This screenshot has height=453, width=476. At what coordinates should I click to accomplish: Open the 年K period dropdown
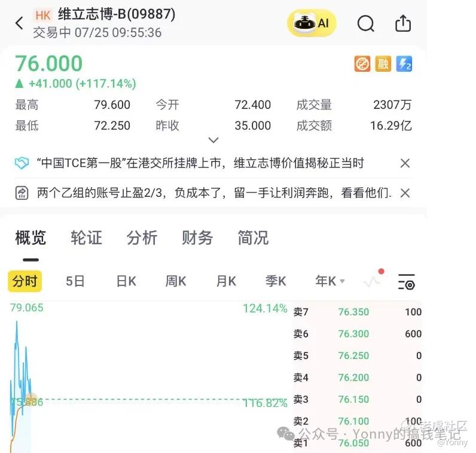[330, 281]
